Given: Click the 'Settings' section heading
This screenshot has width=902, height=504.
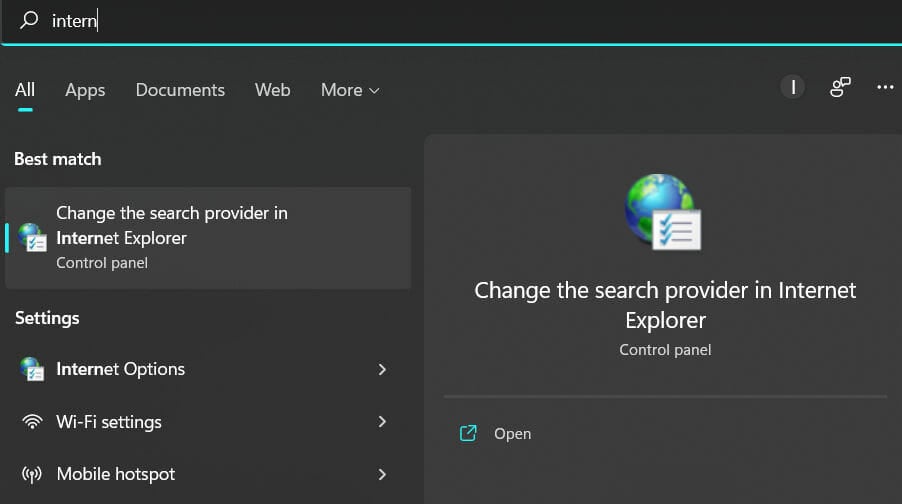Looking at the screenshot, I should point(47,318).
